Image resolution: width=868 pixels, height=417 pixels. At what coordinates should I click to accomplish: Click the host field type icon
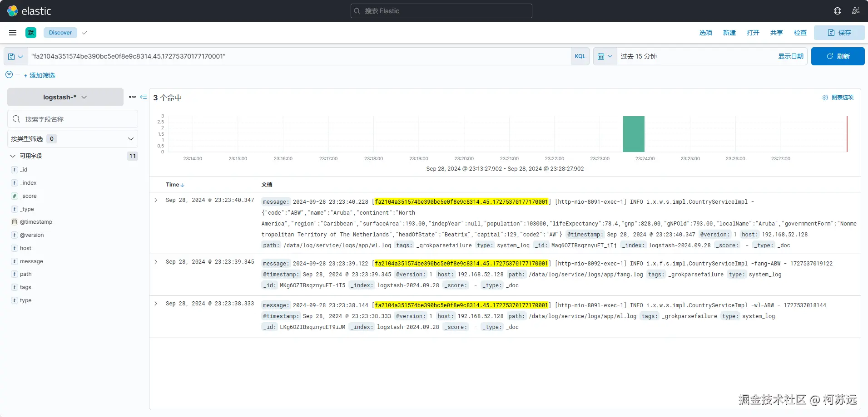pos(15,248)
